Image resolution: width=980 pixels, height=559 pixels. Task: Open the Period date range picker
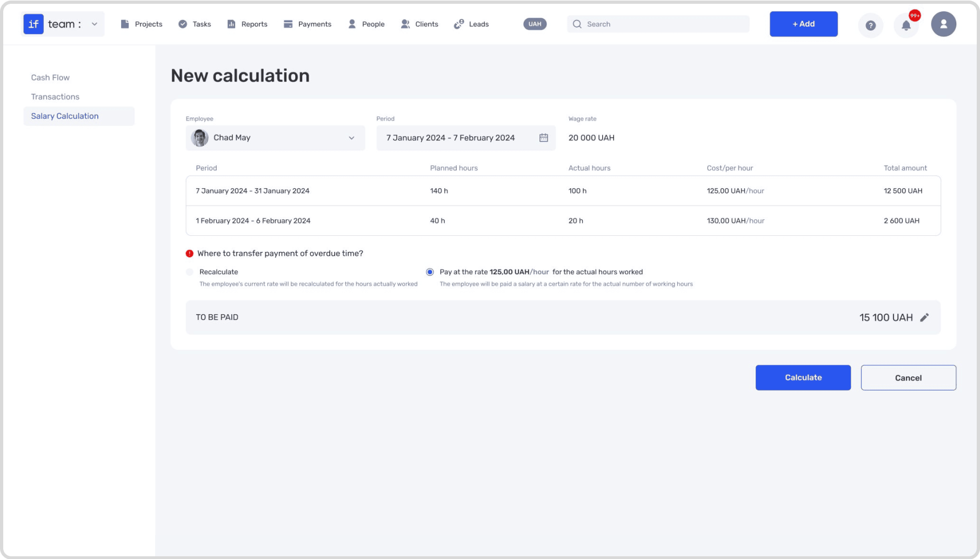coord(466,138)
